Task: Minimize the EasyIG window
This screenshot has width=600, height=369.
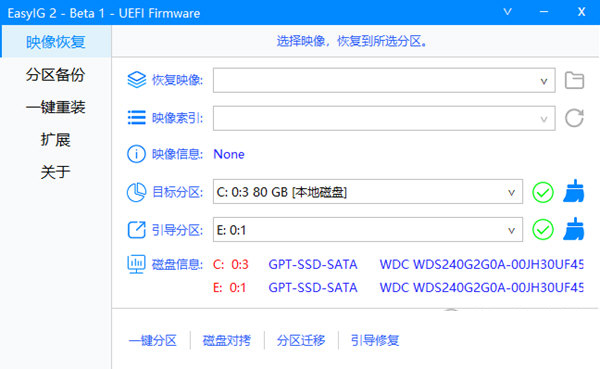Action: pyautogui.click(x=544, y=12)
